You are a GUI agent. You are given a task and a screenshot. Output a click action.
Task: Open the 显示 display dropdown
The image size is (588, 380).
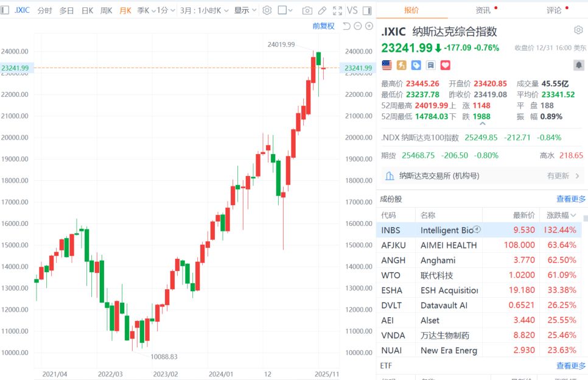click(x=245, y=10)
